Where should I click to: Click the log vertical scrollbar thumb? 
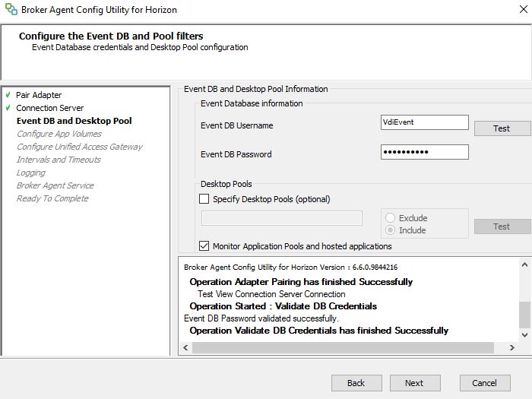tap(524, 315)
